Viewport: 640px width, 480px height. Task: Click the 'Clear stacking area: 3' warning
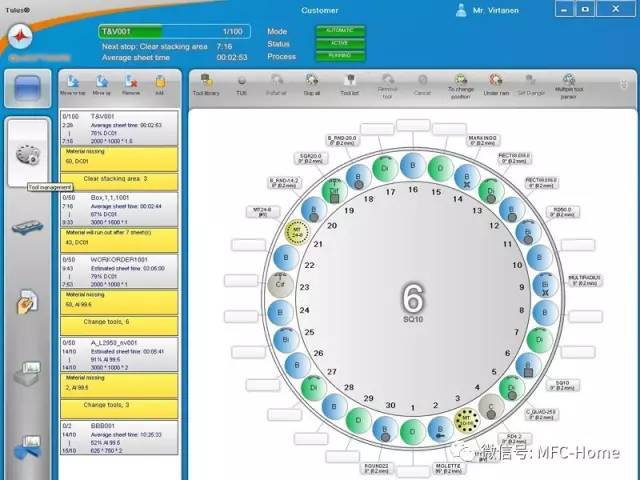click(119, 178)
